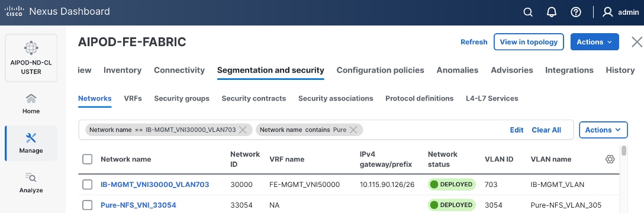The image size is (644, 213).
Task: Open the Security associations sub-tab
Action: (x=336, y=98)
